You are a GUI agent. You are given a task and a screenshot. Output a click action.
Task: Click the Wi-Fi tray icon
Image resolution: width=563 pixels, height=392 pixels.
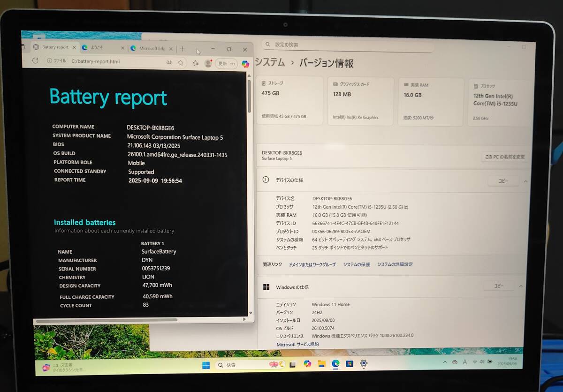coord(475,362)
